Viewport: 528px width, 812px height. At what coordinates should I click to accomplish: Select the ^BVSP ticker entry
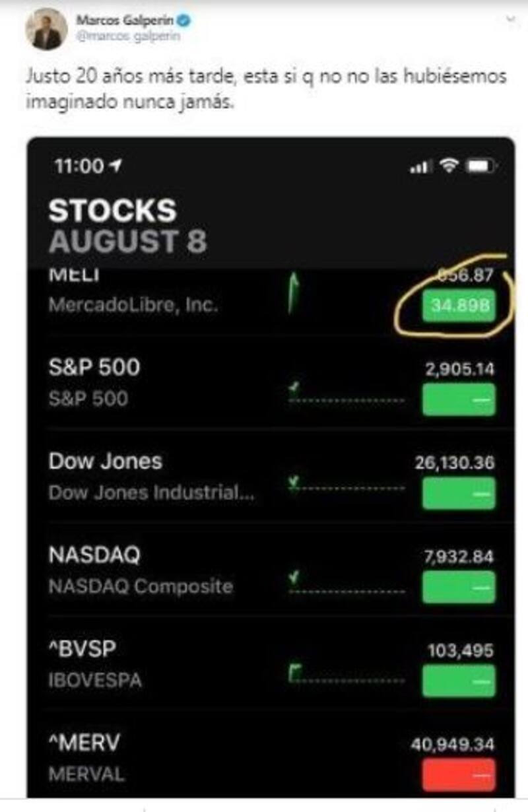click(82, 650)
